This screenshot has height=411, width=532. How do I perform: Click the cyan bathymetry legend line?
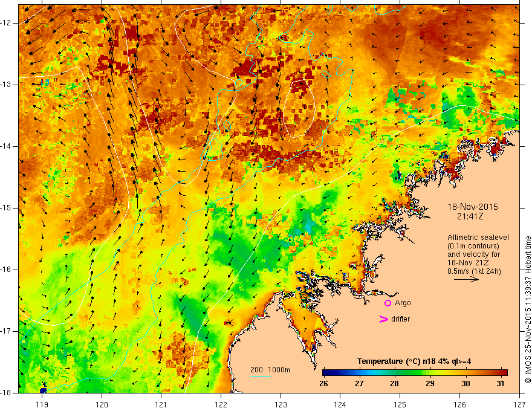(x=260, y=376)
